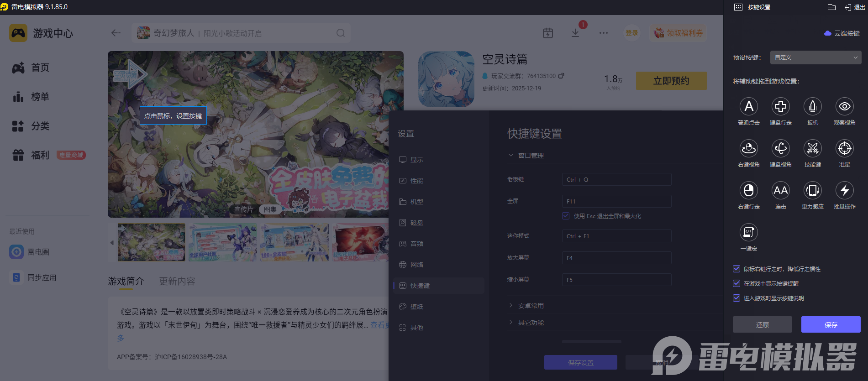This screenshot has height=381, width=868.
Task: Open 磁盘 settings category
Action: click(x=439, y=223)
